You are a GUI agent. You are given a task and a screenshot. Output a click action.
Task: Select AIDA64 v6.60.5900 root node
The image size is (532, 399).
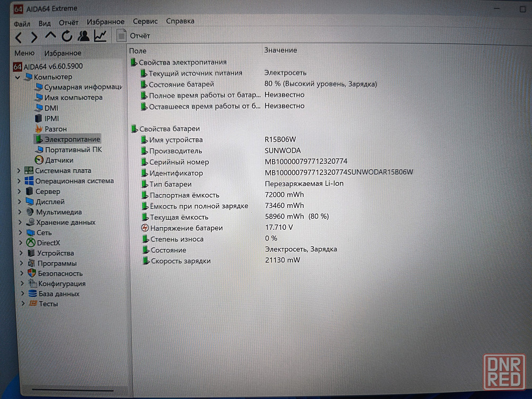(48, 66)
